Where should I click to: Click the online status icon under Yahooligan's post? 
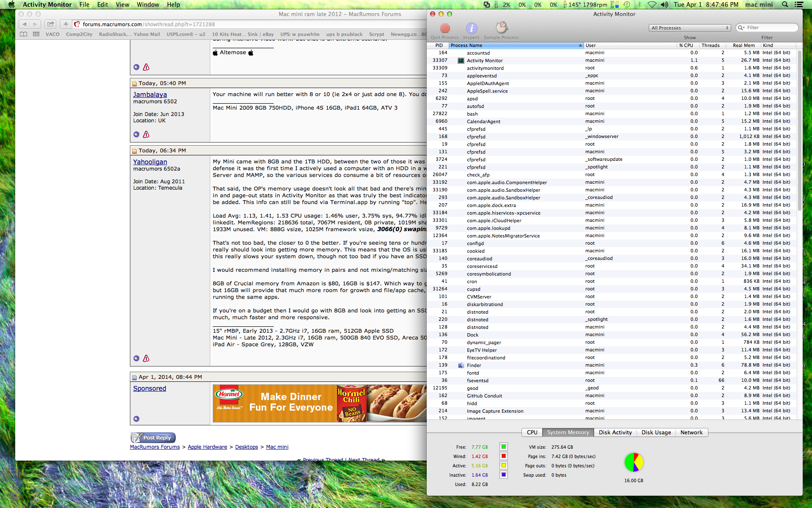136,358
